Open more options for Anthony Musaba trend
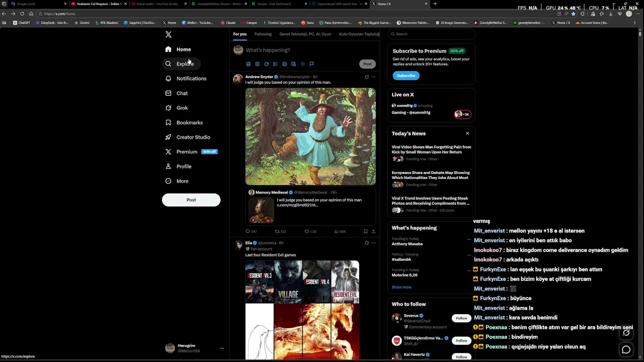The image size is (644, 362). click(x=469, y=240)
